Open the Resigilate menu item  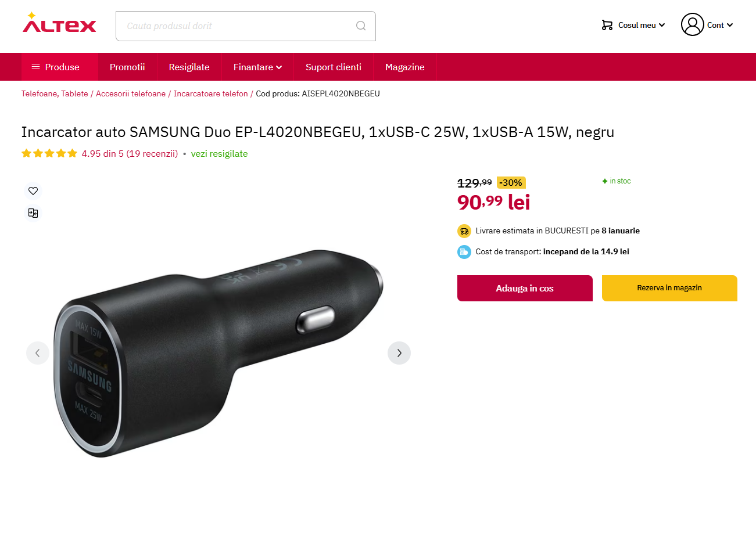pos(189,67)
